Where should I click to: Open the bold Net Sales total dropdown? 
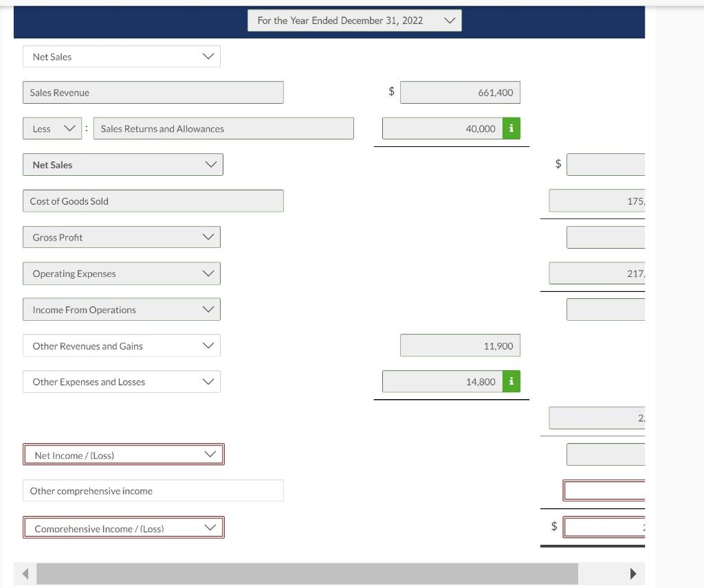point(123,165)
